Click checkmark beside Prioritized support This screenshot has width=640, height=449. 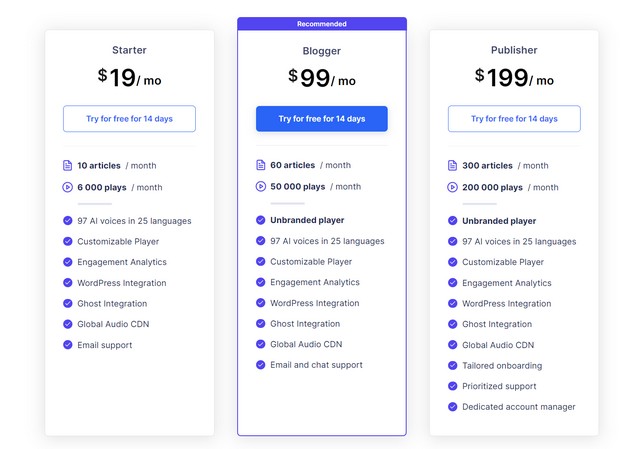[x=452, y=386]
